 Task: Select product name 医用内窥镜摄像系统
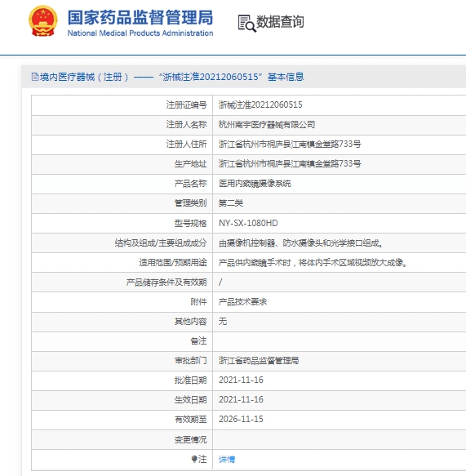[255, 184]
